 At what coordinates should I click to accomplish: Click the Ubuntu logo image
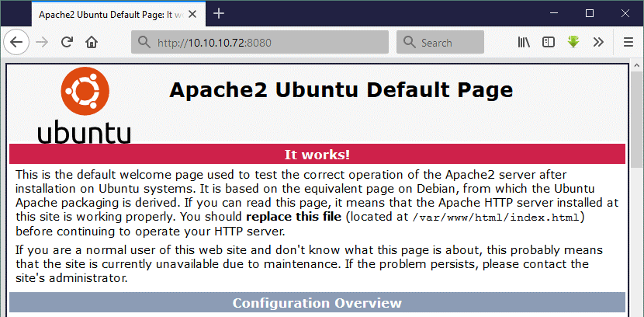pyautogui.click(x=85, y=105)
